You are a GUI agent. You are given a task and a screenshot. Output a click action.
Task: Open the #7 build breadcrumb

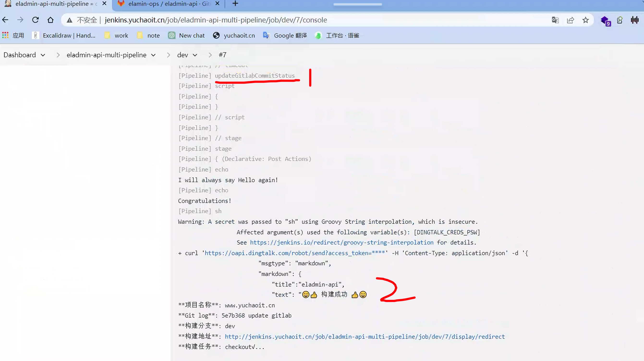point(222,55)
